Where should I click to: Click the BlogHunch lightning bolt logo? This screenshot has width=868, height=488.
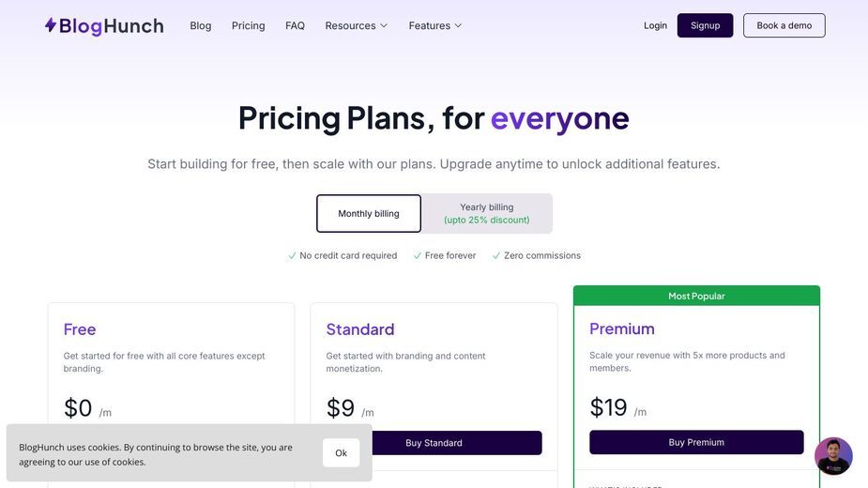tap(51, 25)
